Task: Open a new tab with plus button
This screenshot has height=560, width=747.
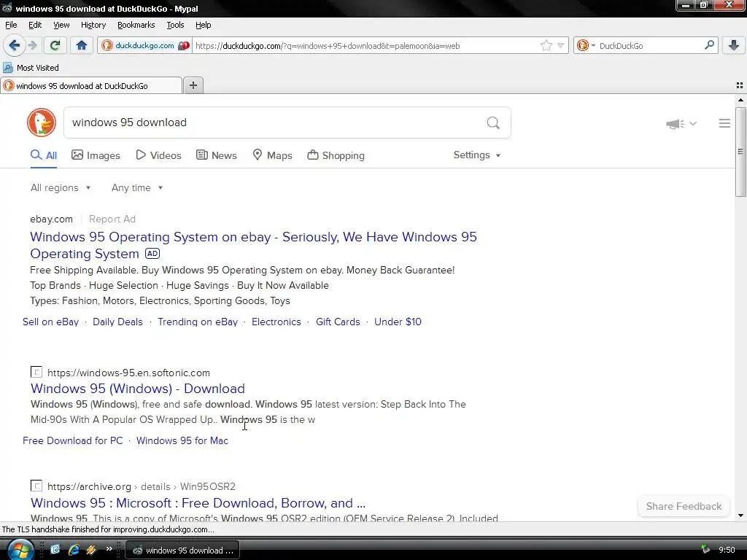Action: 193,85
